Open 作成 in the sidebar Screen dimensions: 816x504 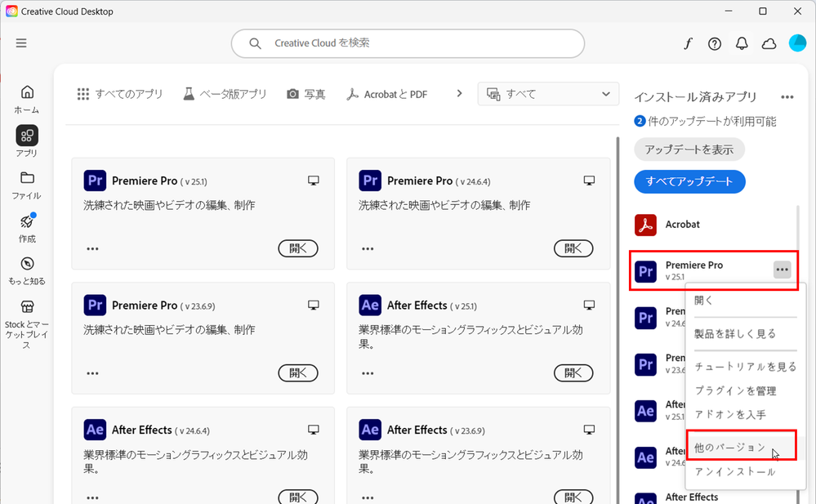coord(27,228)
